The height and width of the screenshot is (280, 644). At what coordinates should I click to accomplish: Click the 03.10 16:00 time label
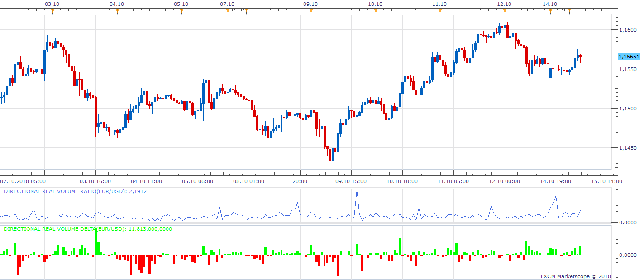pyautogui.click(x=95, y=181)
